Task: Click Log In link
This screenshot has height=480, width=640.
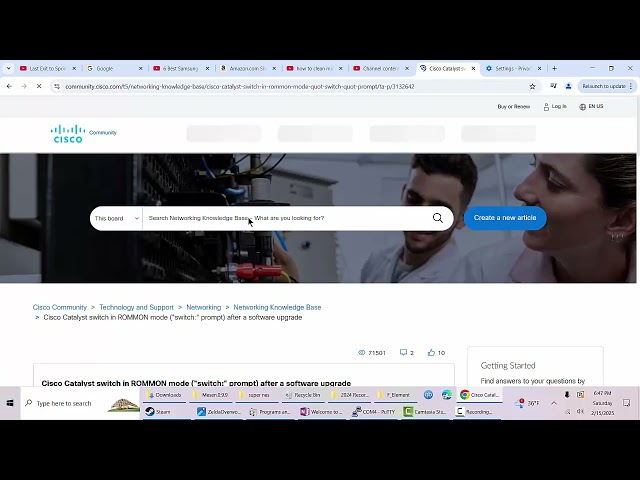Action: click(555, 107)
